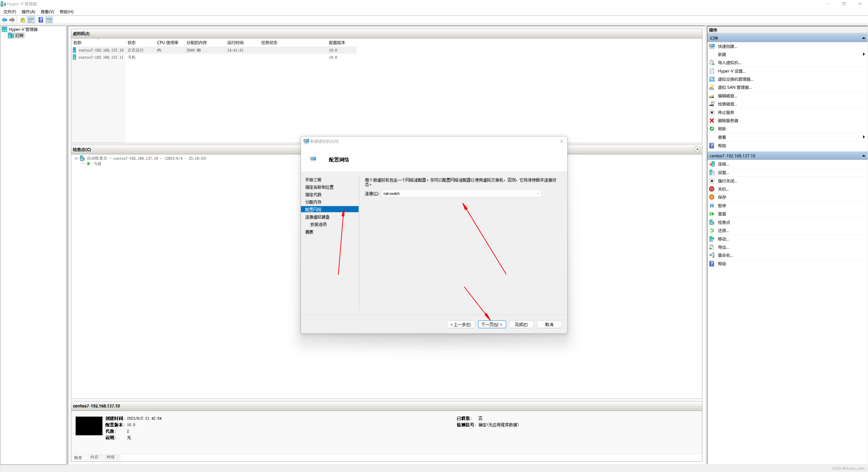The height and width of the screenshot is (472, 868).
Task: Click 强行关闭 action
Action: pyautogui.click(x=727, y=181)
